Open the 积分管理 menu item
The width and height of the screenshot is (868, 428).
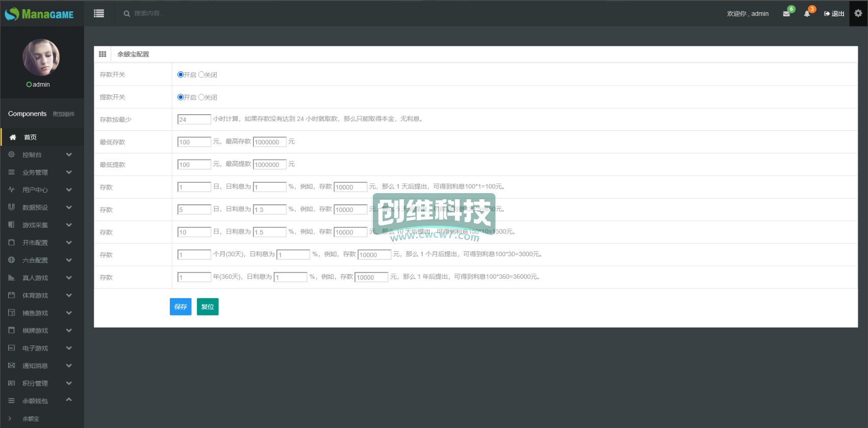42,383
